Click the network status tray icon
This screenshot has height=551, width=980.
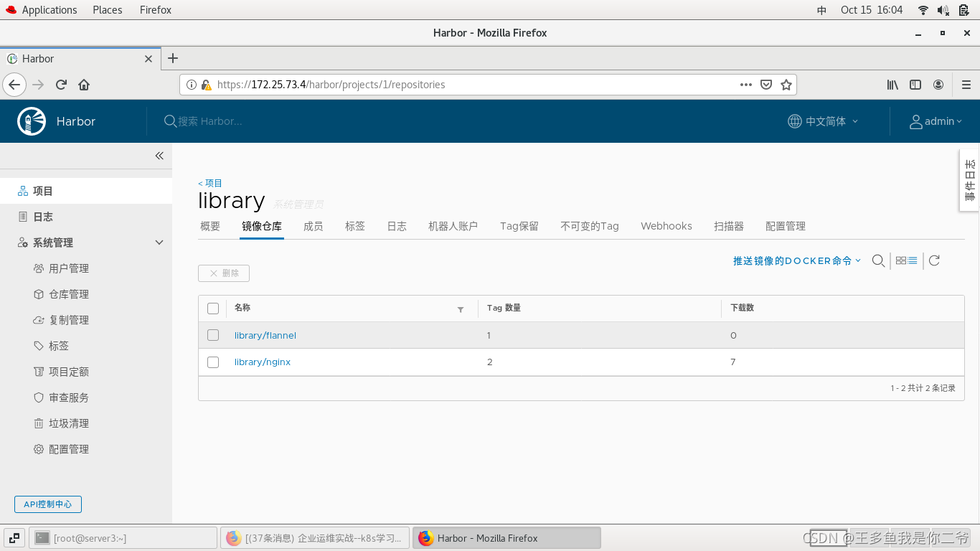click(923, 10)
